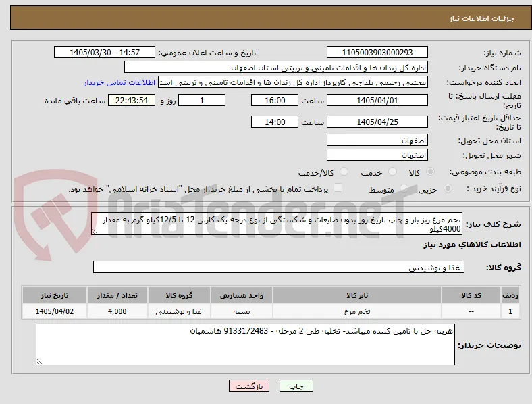Screen dimensions: 532x404
Task: Click the delivery province field اصفهان
Action: pyautogui.click(x=377, y=140)
